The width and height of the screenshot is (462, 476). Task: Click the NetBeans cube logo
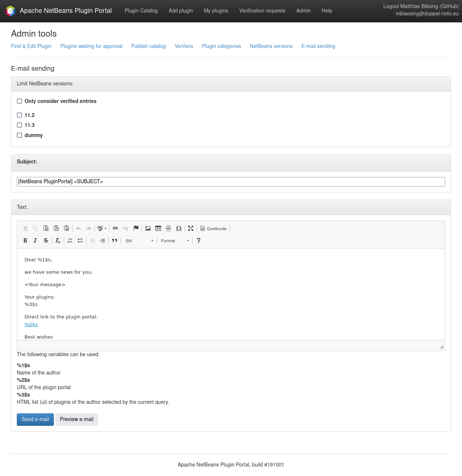11,11
